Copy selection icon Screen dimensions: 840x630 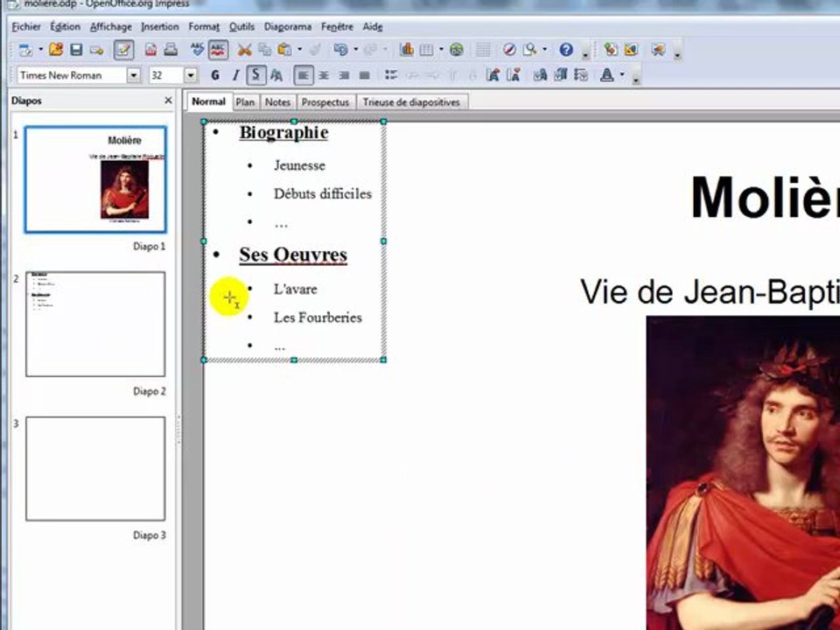[264, 50]
